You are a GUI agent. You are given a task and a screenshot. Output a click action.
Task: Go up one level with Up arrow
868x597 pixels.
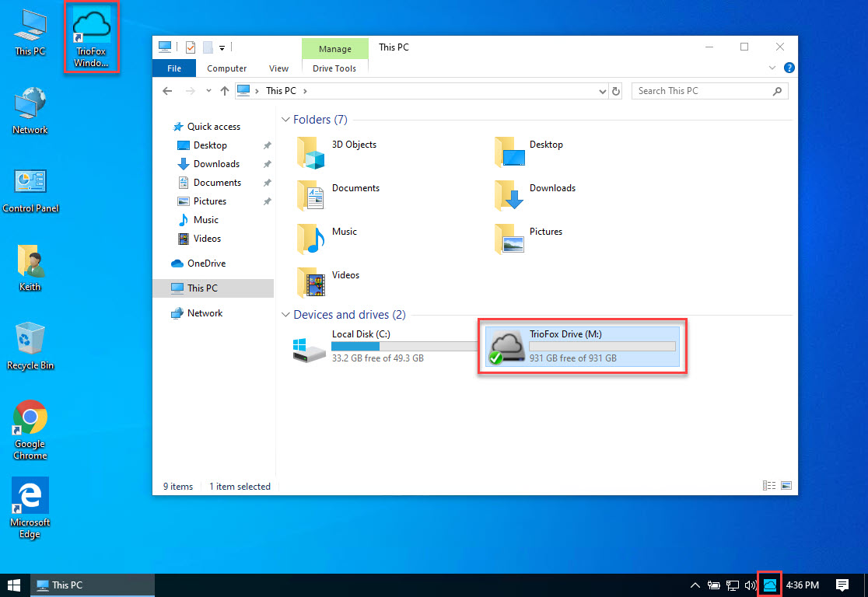pos(224,91)
